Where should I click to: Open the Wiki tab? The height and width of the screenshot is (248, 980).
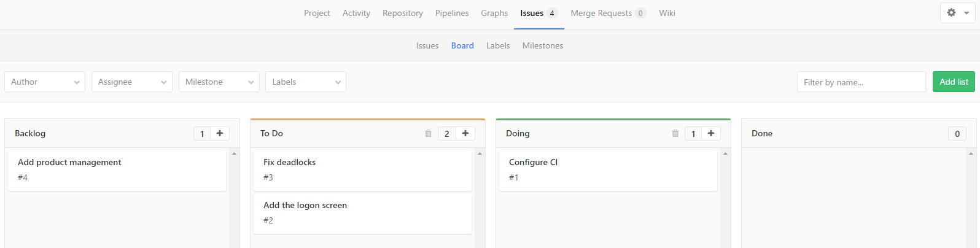pos(667,14)
